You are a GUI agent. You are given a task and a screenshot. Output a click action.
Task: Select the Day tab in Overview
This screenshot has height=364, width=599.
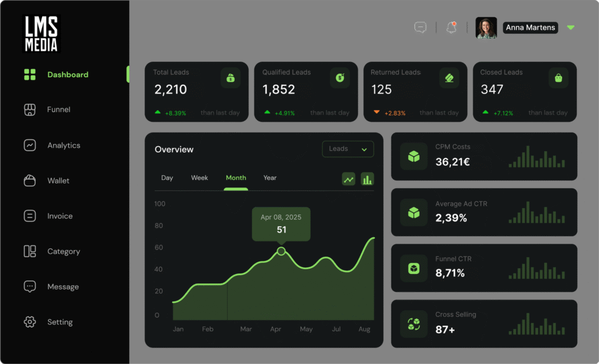[x=167, y=178]
